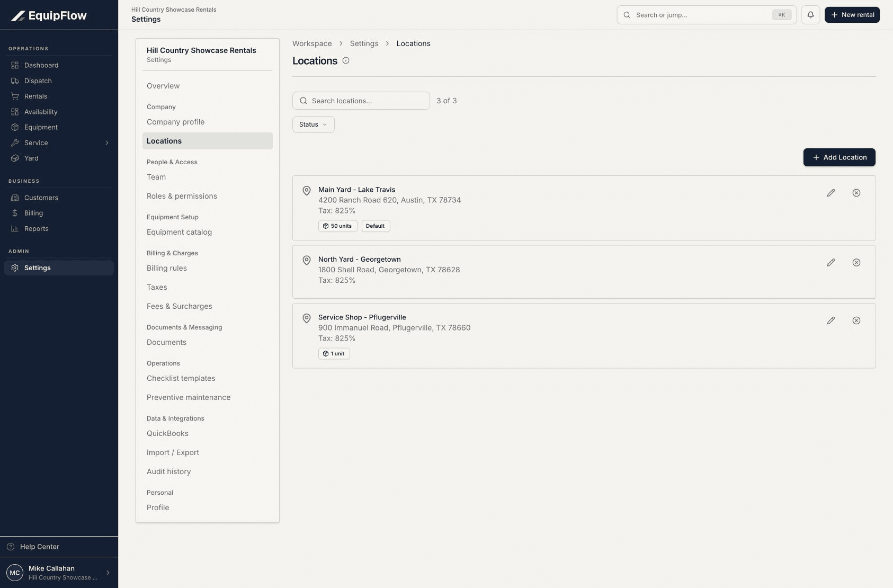Screen dimensions: 893x588
Task: Focus the Search or jump field
Action: coord(706,15)
